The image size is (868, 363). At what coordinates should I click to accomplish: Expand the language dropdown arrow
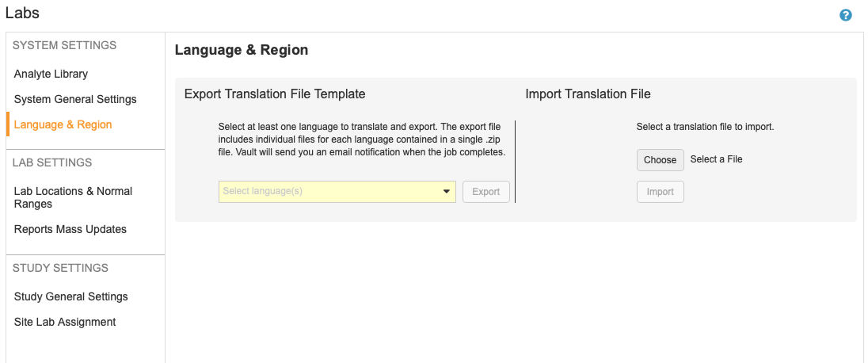[x=447, y=191]
